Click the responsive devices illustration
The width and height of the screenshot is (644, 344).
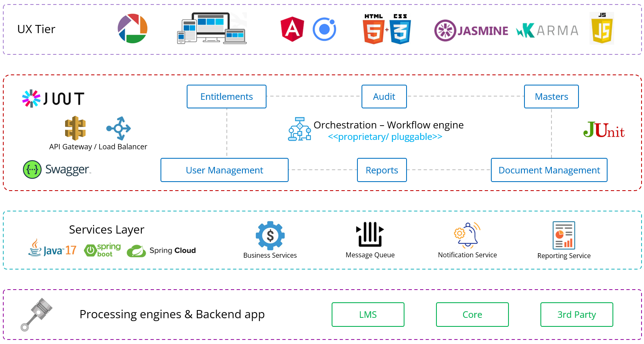[212, 28]
